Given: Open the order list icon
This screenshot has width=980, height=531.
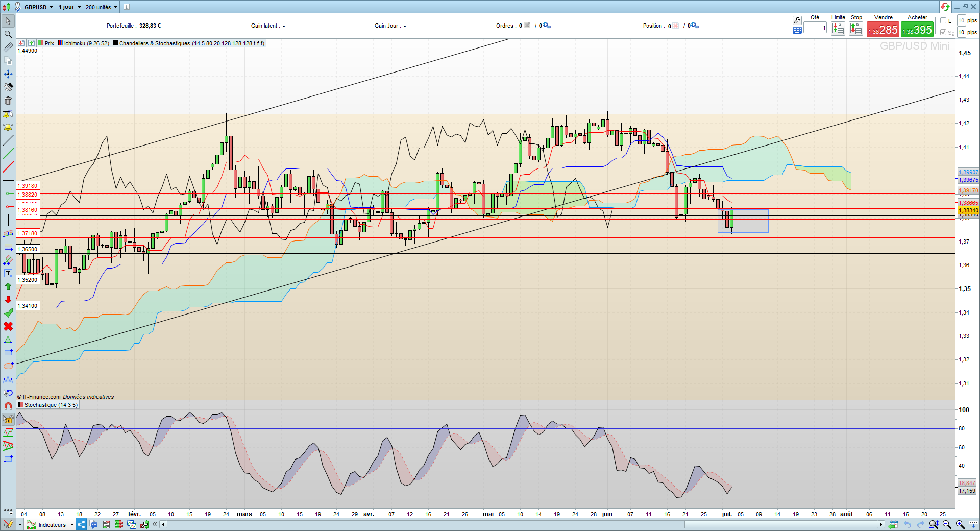Looking at the screenshot, I should coord(107,524).
